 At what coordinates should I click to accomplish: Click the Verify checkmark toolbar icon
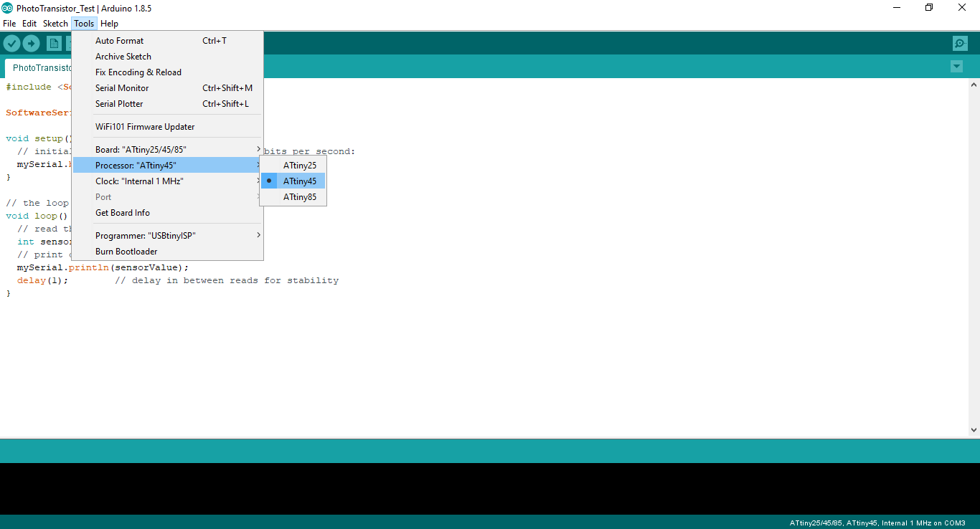[x=11, y=44]
